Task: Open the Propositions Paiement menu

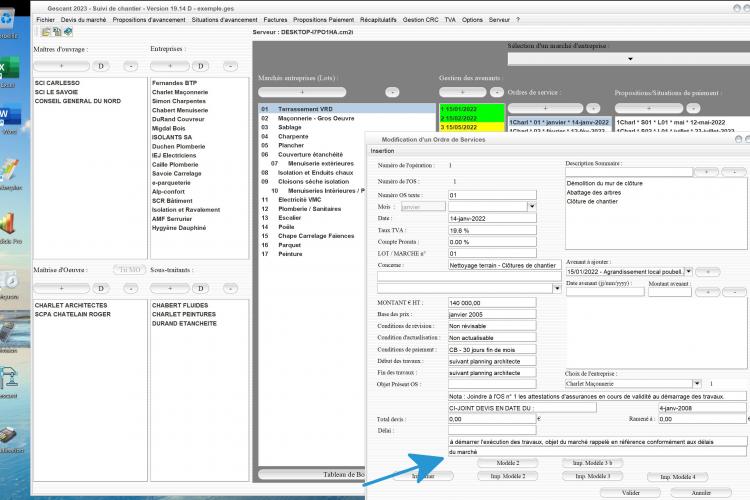Action: [x=323, y=20]
